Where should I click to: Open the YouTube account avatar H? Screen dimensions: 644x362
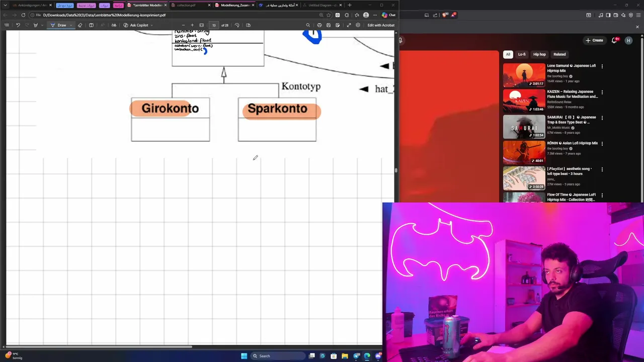point(628,40)
